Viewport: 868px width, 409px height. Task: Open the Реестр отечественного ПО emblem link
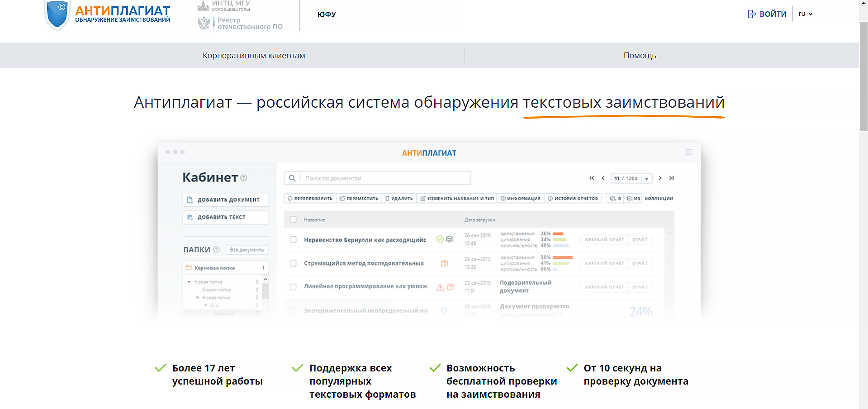click(240, 24)
